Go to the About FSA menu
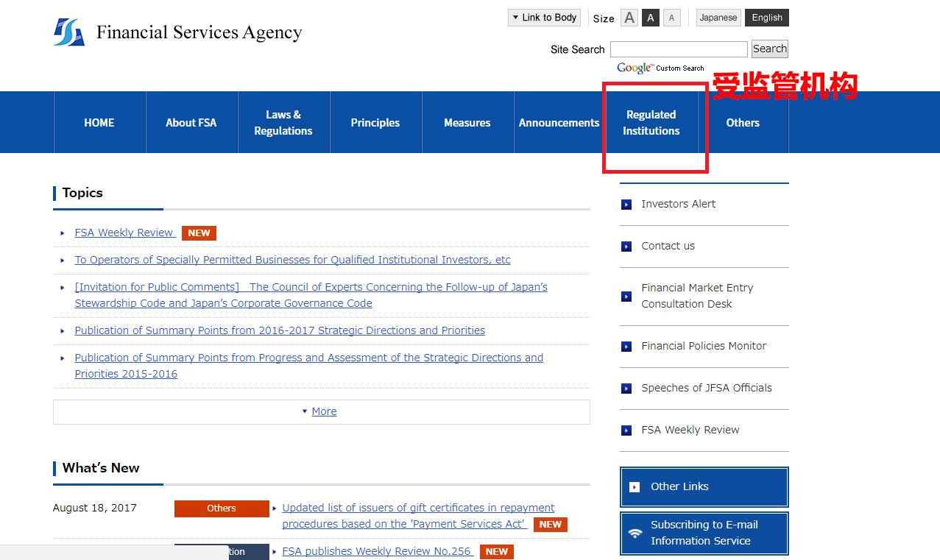 (x=191, y=123)
